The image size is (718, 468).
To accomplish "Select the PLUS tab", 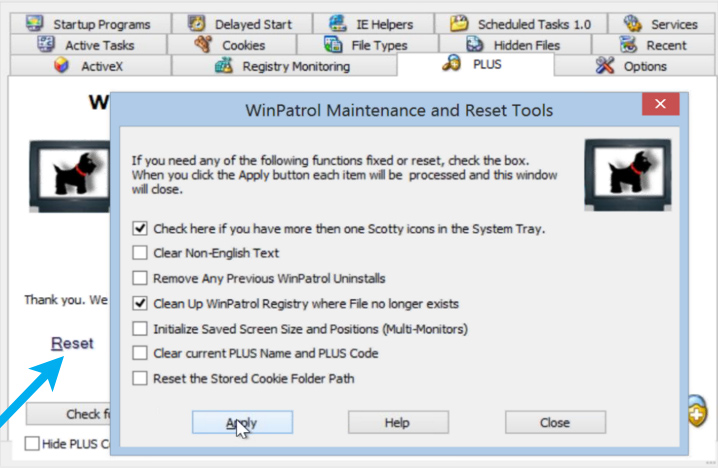I will pyautogui.click(x=476, y=64).
